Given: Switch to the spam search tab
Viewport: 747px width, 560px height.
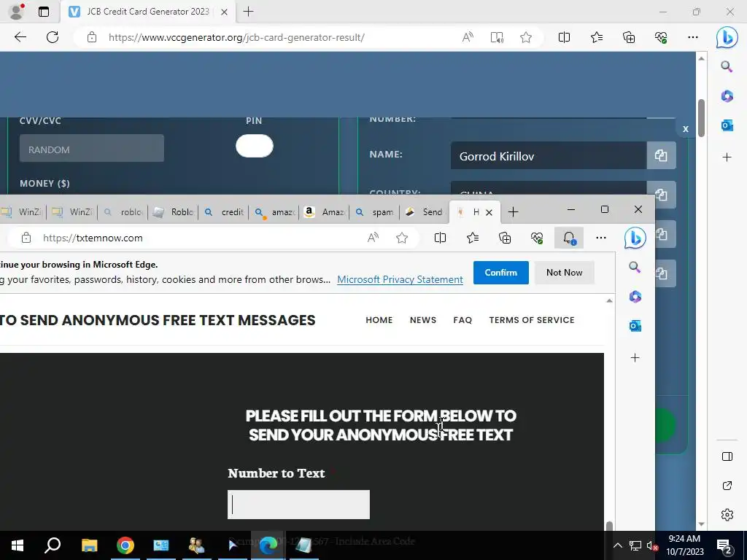Looking at the screenshot, I should pyautogui.click(x=376, y=212).
